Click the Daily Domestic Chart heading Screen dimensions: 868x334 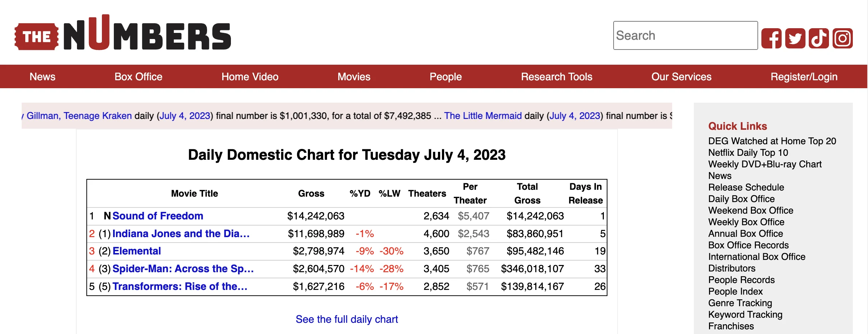(347, 155)
